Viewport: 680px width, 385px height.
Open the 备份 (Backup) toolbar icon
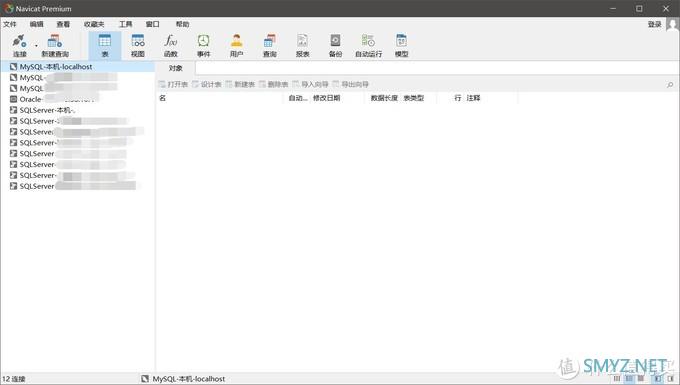[335, 46]
